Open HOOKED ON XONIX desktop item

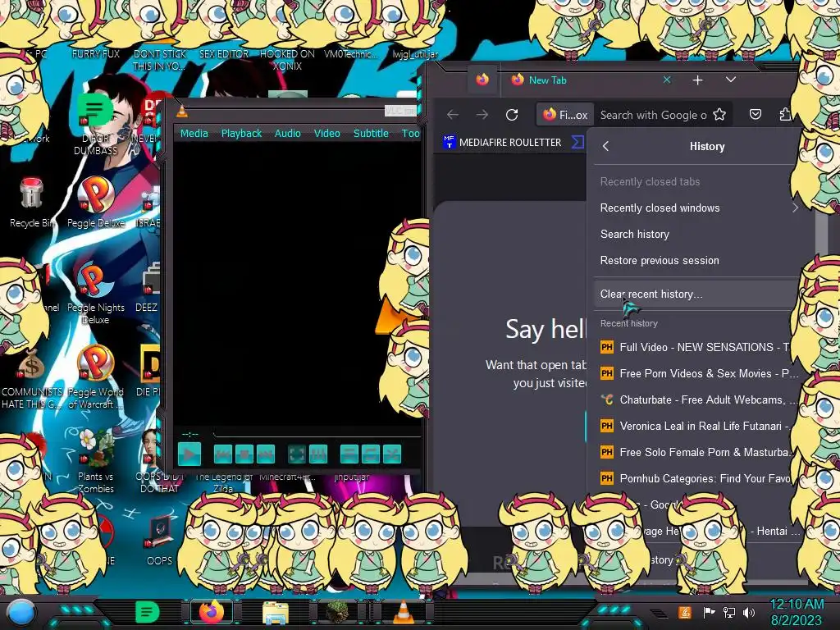[288, 60]
